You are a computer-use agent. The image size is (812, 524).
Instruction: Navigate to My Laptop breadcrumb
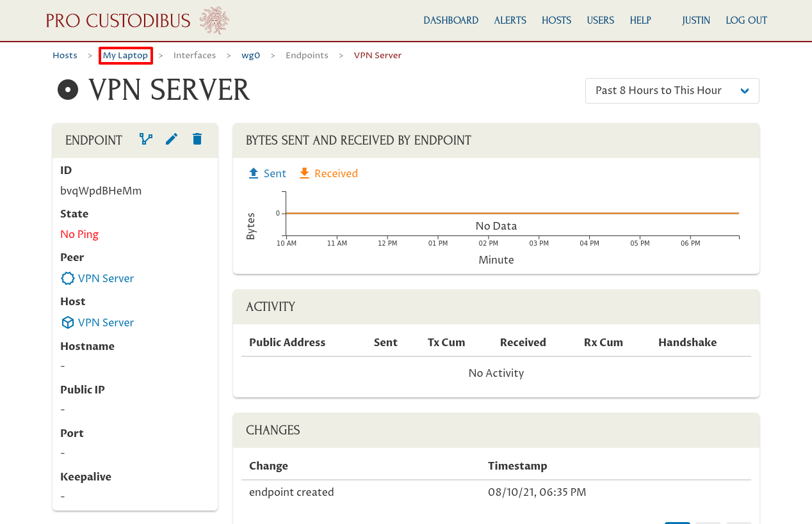pyautogui.click(x=126, y=56)
